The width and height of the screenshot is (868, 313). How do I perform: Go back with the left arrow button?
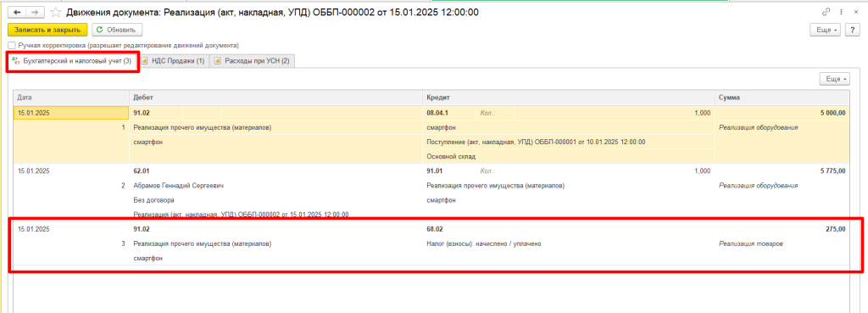[x=16, y=12]
